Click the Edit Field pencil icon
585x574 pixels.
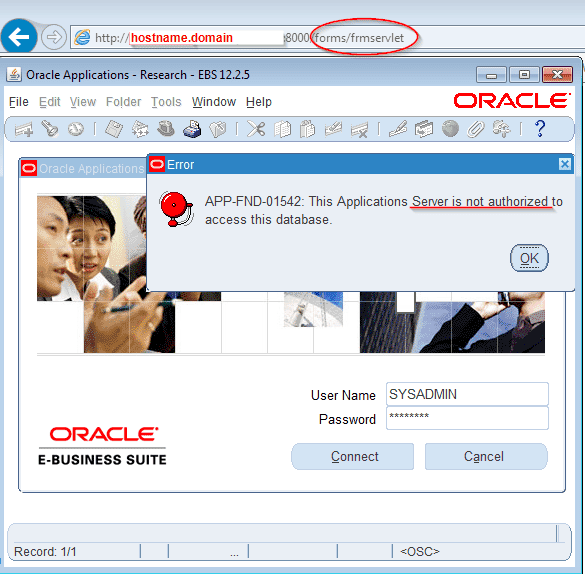398,129
